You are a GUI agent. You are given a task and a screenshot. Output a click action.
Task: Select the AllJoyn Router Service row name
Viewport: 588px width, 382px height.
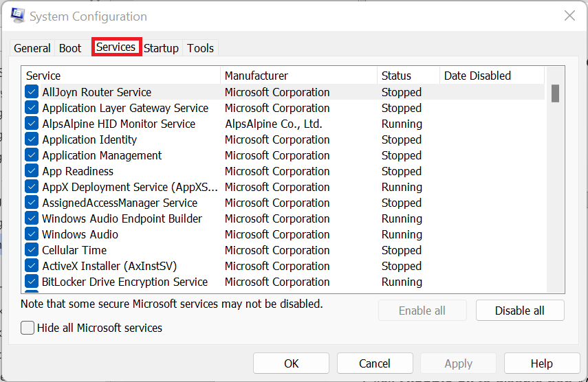click(97, 92)
